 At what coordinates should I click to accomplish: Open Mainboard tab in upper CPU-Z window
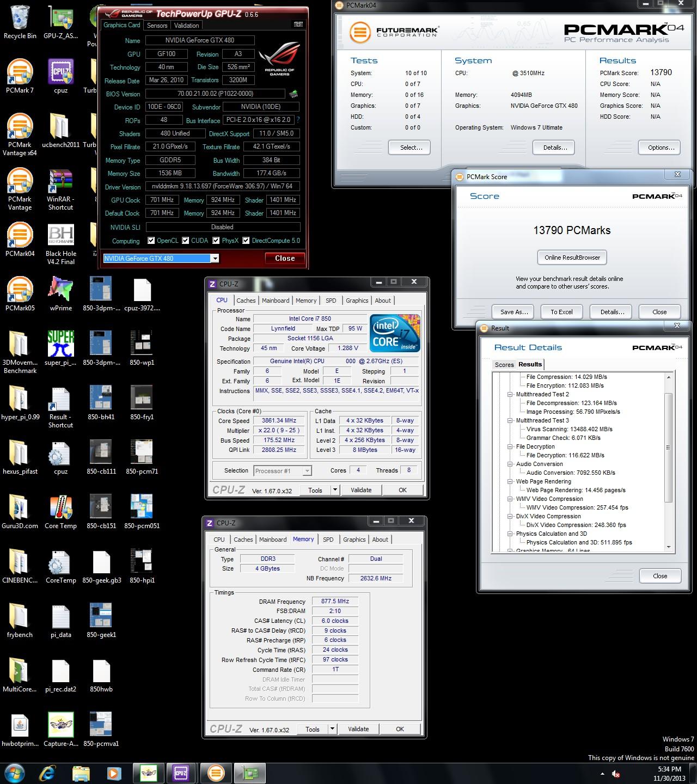[x=276, y=301]
